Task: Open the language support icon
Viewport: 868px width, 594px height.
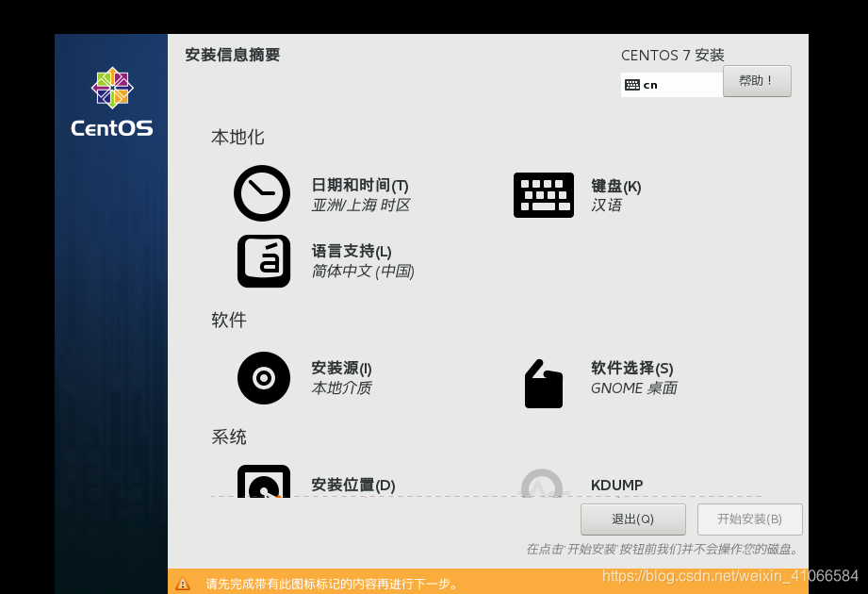Action: point(264,261)
